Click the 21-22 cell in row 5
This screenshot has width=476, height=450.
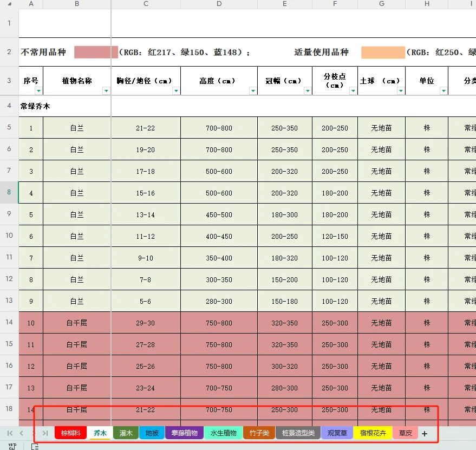(x=146, y=128)
